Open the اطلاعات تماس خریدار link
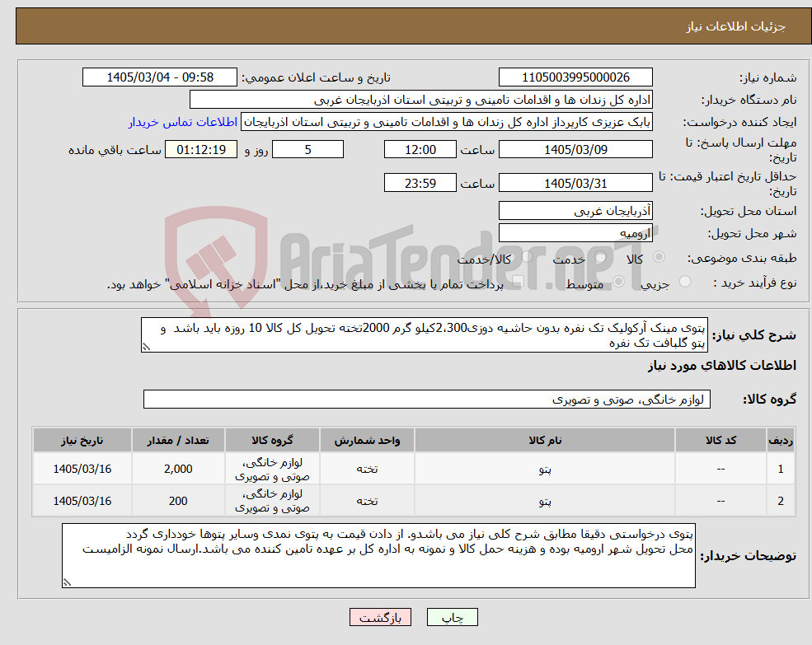This screenshot has width=812, height=645. (183, 122)
